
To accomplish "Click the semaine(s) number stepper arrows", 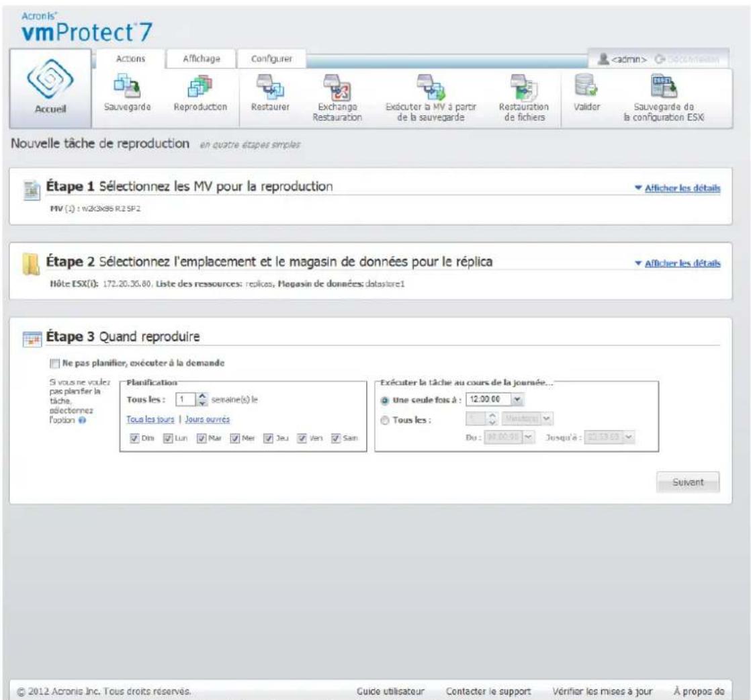I will pyautogui.click(x=202, y=399).
